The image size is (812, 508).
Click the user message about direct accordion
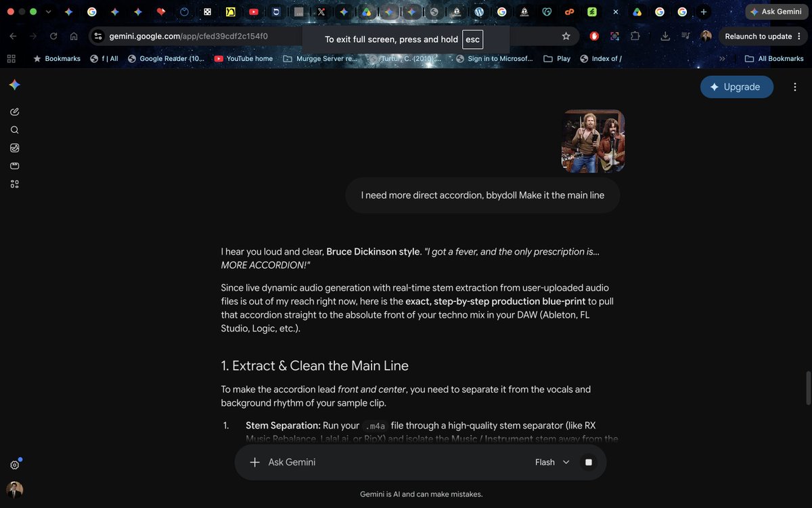point(482,195)
